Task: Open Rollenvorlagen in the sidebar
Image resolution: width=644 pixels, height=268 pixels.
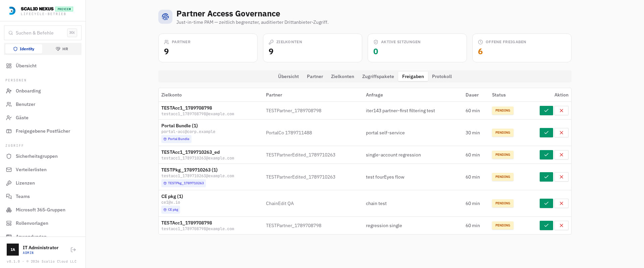Action: click(x=43, y=223)
